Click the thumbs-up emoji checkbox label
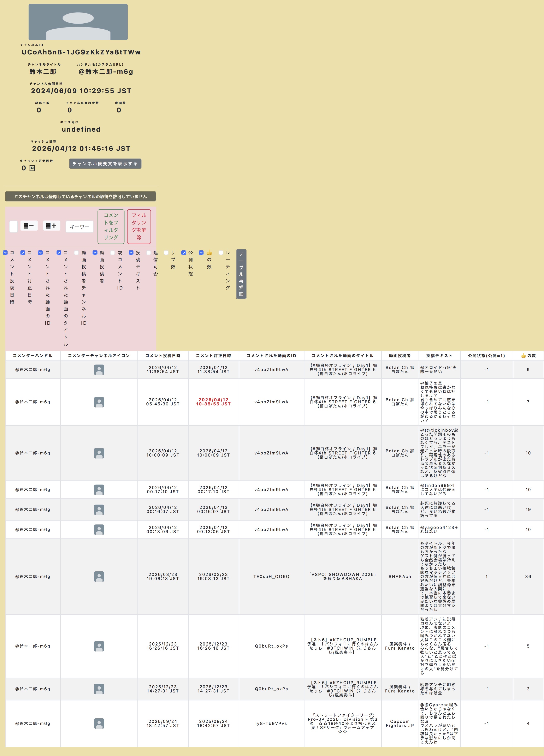 point(209,253)
